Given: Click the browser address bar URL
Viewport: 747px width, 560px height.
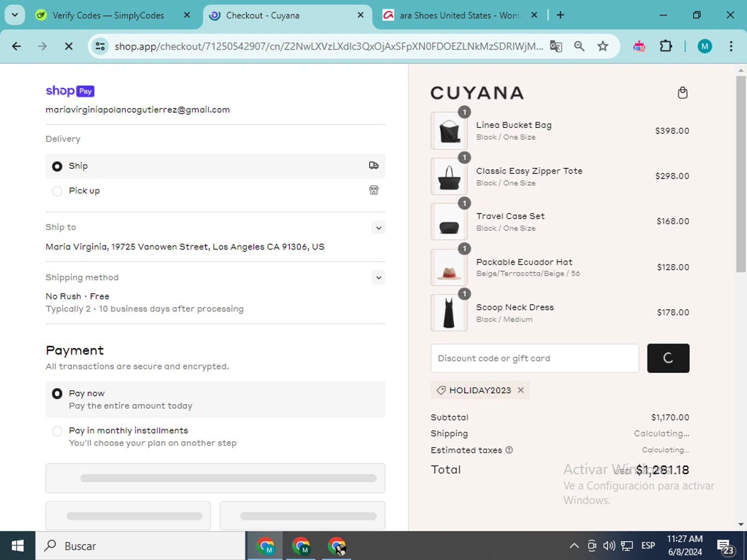Looking at the screenshot, I should point(329,46).
